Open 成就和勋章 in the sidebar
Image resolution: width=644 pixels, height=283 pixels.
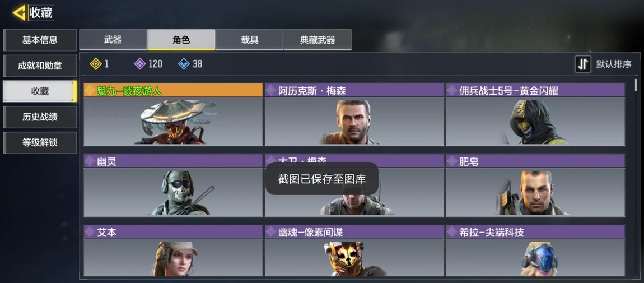(40, 66)
